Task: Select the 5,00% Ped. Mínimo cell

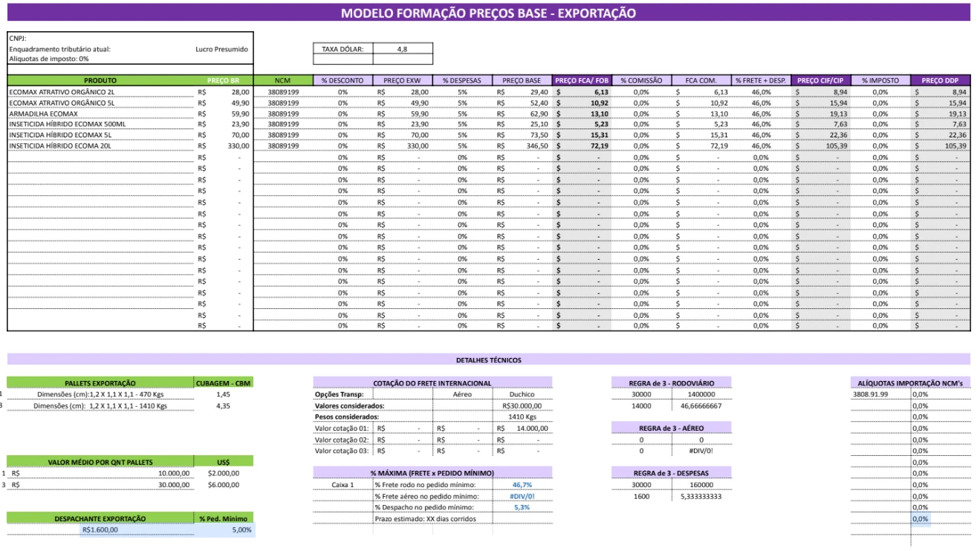Action: 224,530
